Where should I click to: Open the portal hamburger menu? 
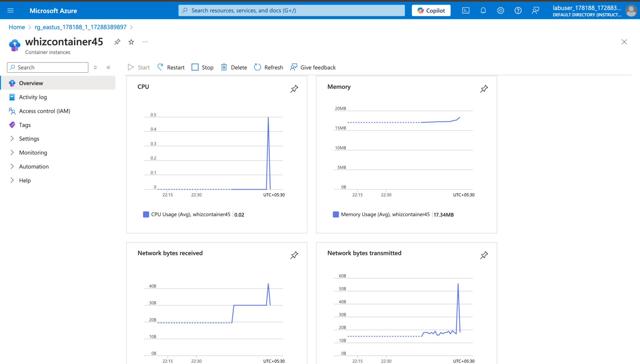pos(10,10)
